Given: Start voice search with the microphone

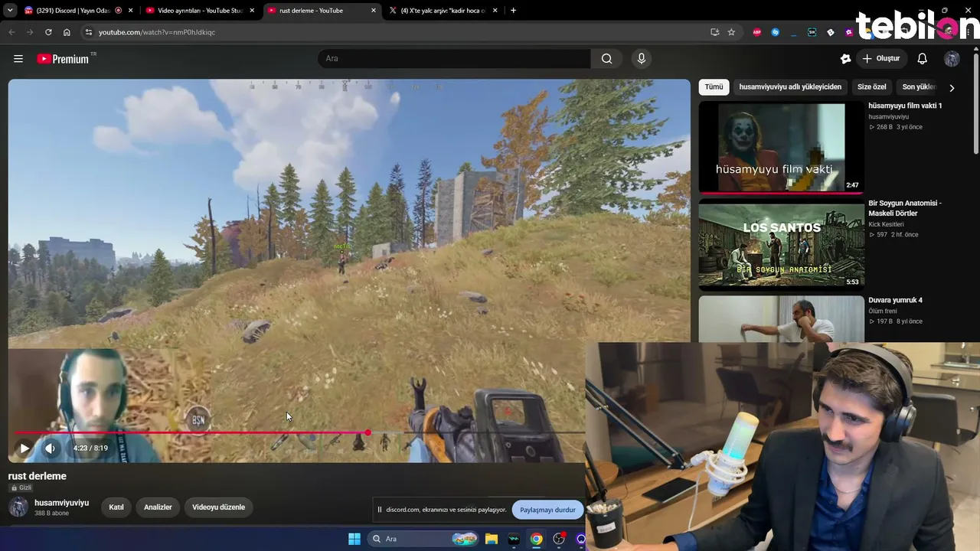Looking at the screenshot, I should 642,58.
